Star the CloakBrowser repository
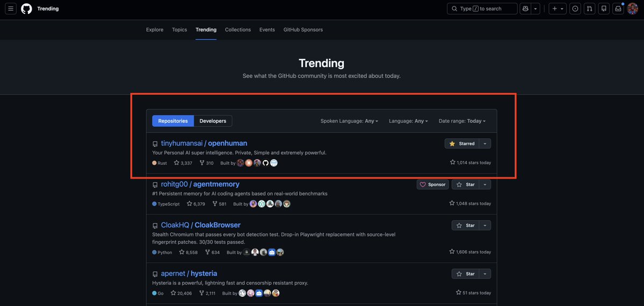 point(465,225)
